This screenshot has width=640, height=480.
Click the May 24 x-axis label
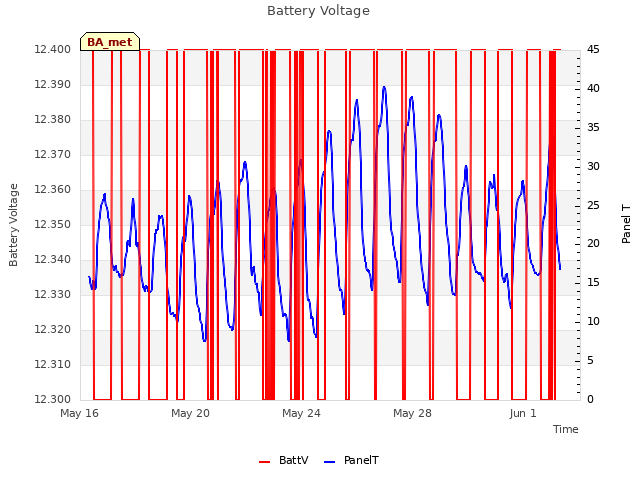[301, 413]
